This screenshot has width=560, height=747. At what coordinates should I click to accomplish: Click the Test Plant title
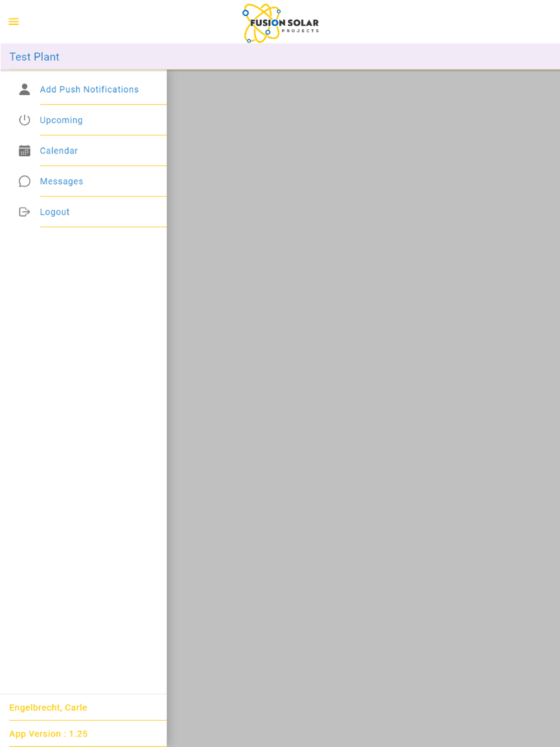(34, 57)
